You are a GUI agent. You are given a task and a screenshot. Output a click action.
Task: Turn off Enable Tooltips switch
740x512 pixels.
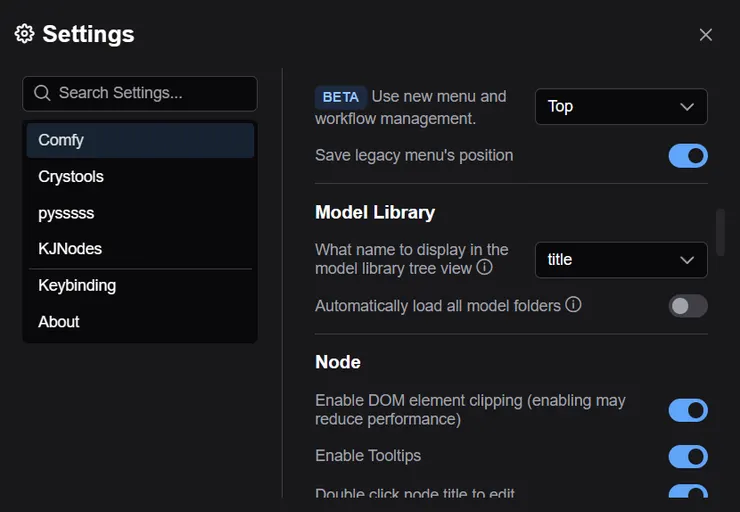point(687,456)
